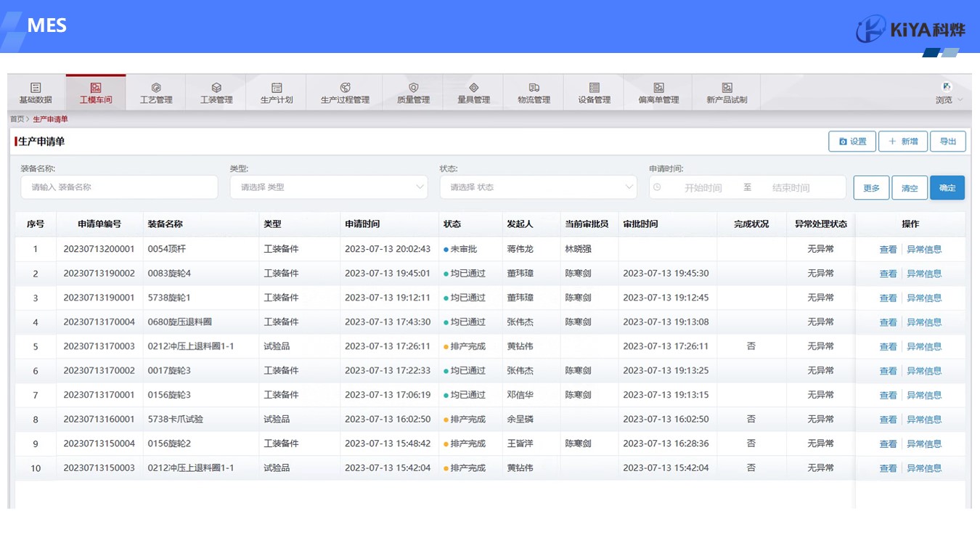Screen dimensions: 980x551
Task: Open the 基础数据 module icon
Action: [36, 88]
